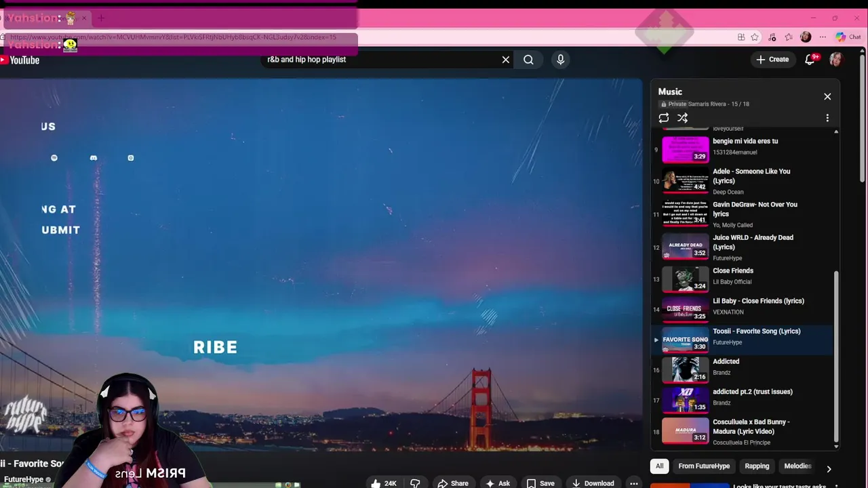Open the browser media control icon

(x=772, y=37)
